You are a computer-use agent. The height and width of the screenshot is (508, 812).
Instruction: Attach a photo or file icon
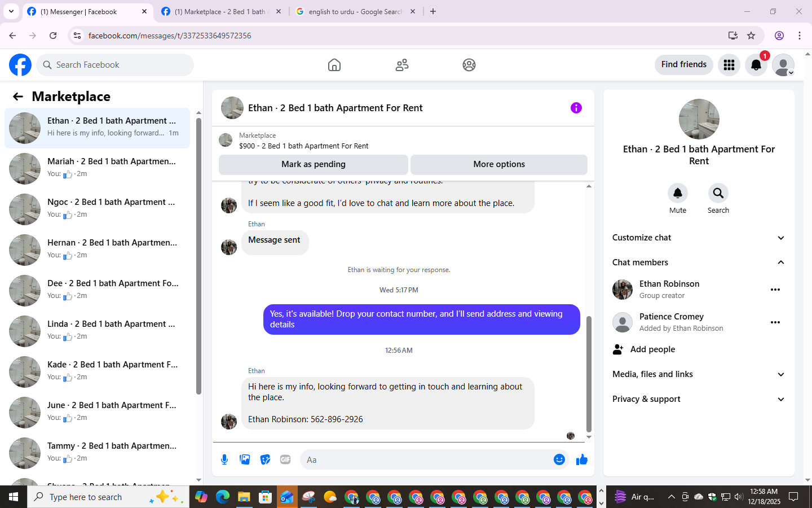245,459
